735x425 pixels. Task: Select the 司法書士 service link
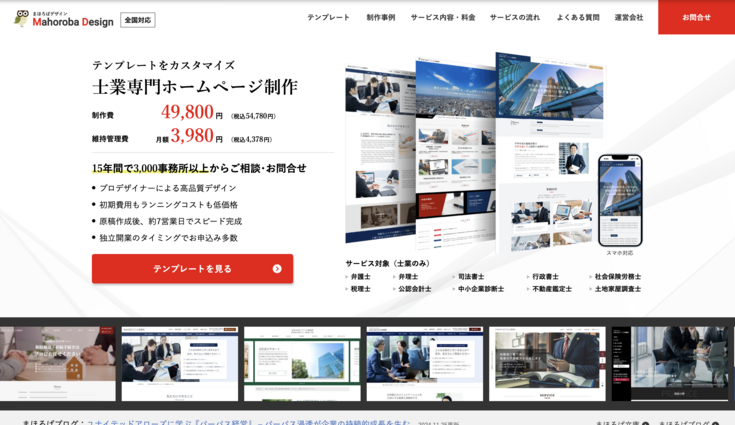point(470,277)
